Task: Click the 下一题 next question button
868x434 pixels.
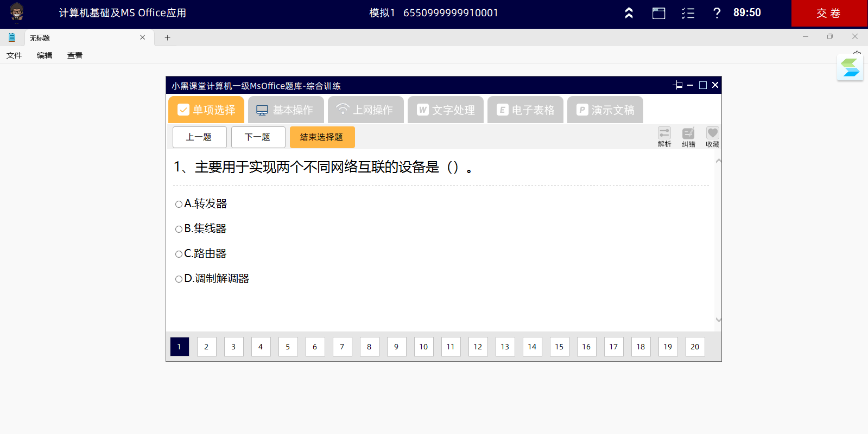Action: (258, 137)
